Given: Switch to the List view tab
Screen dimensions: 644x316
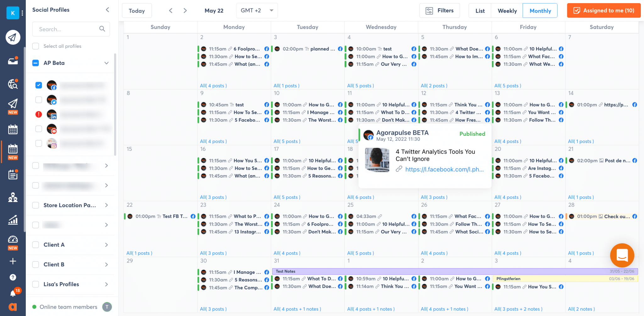Looking at the screenshot, I should [x=480, y=10].
